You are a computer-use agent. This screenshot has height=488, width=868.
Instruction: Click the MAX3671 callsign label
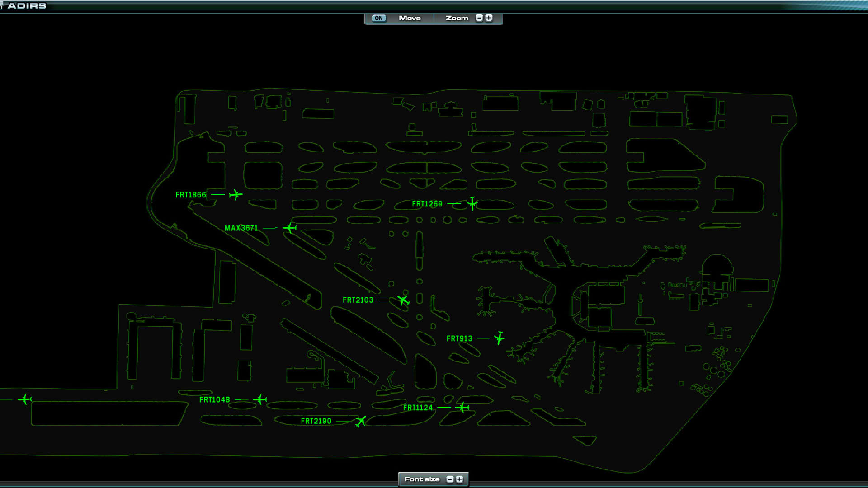pyautogui.click(x=241, y=228)
